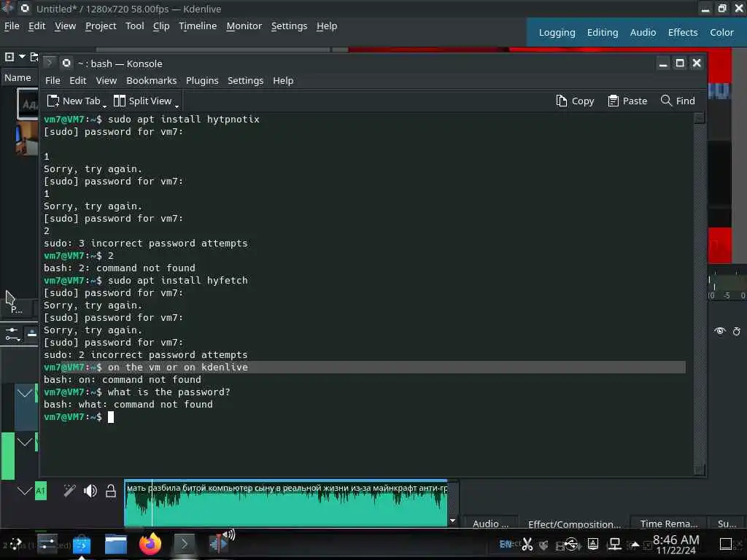Open the USB devices tray icon
Viewport: 747px width, 560px height.
click(x=570, y=544)
